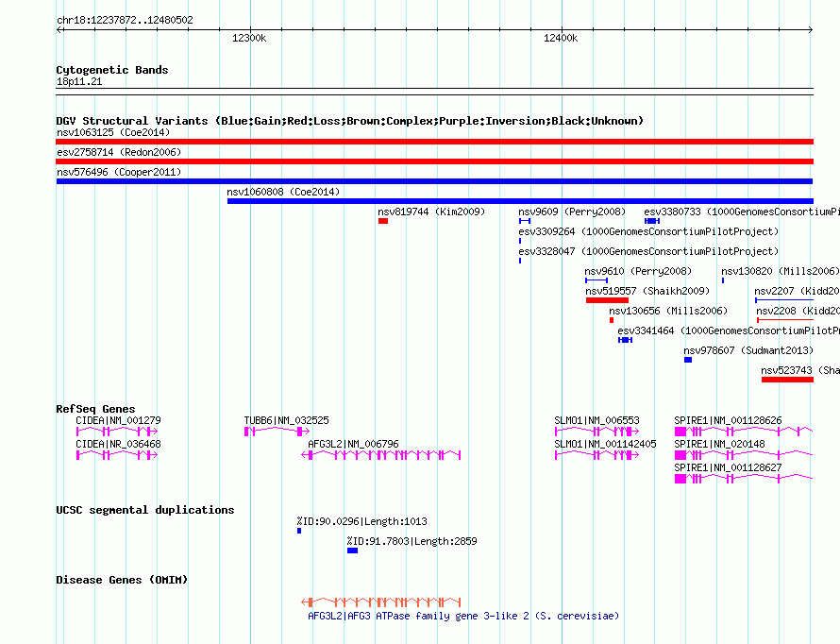Viewport: 840px width, 644px height.
Task: Click the 18p11.21 cytogenetic band line
Action: (434, 92)
